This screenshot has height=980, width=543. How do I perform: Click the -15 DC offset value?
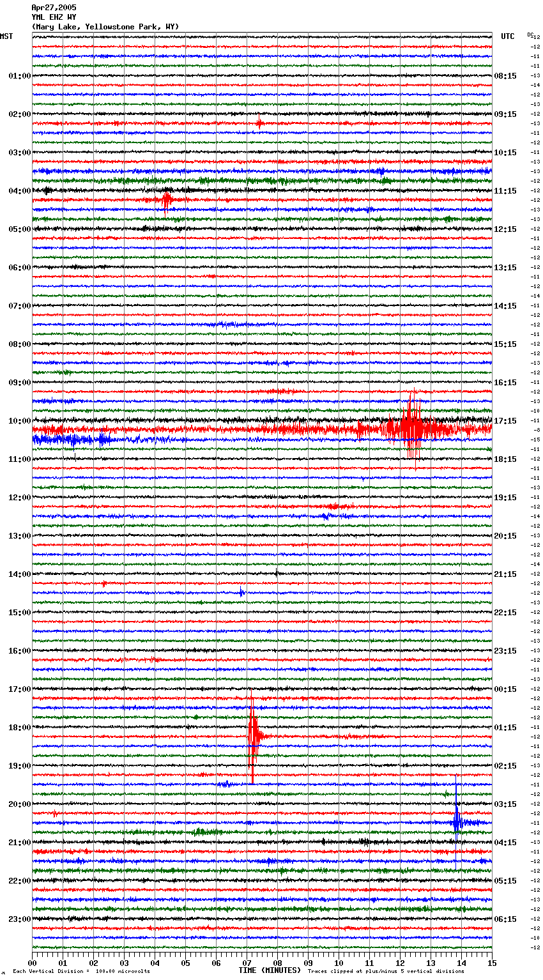[536, 440]
